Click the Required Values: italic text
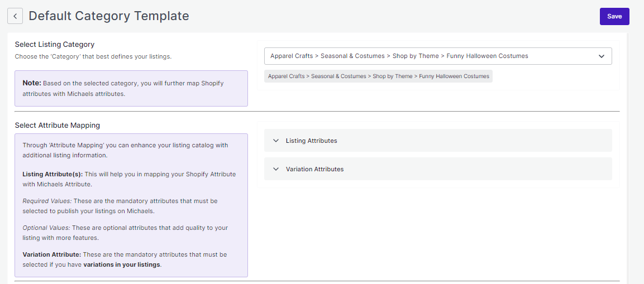The width and height of the screenshot is (644, 284). click(46, 201)
